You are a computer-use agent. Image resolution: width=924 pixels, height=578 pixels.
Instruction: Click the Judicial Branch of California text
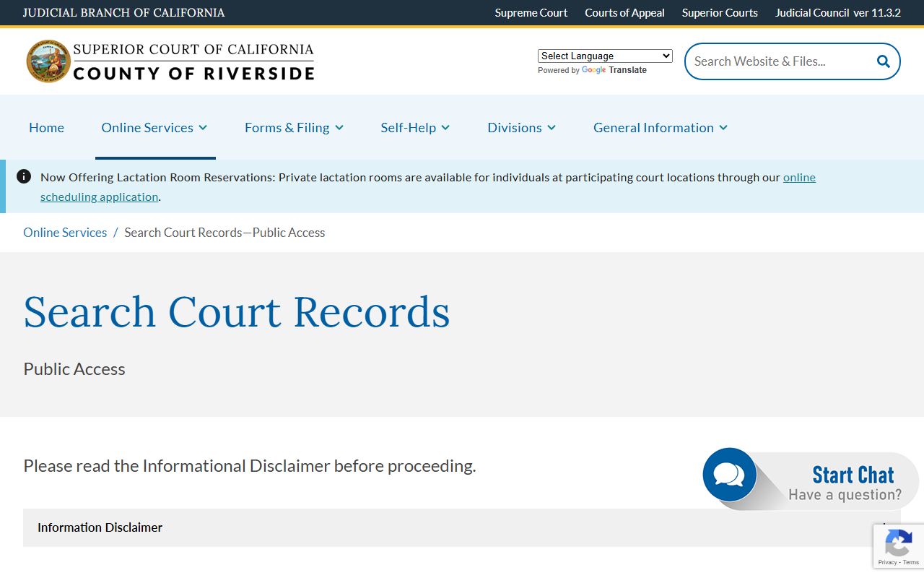pyautogui.click(x=123, y=13)
